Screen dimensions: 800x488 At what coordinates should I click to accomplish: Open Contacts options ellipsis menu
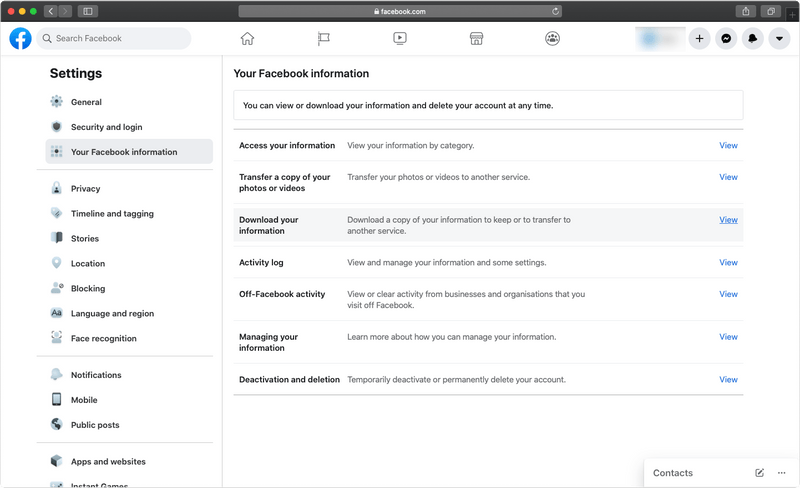[x=781, y=473]
